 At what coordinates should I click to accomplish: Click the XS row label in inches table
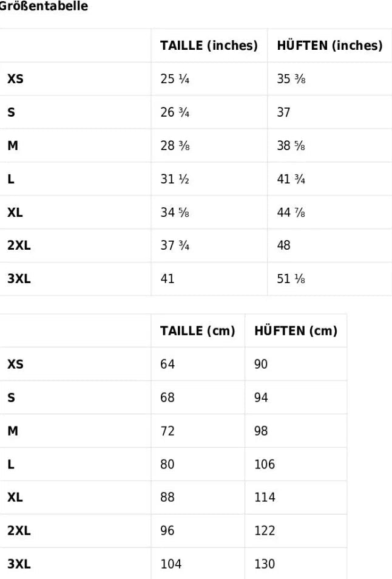click(15, 79)
